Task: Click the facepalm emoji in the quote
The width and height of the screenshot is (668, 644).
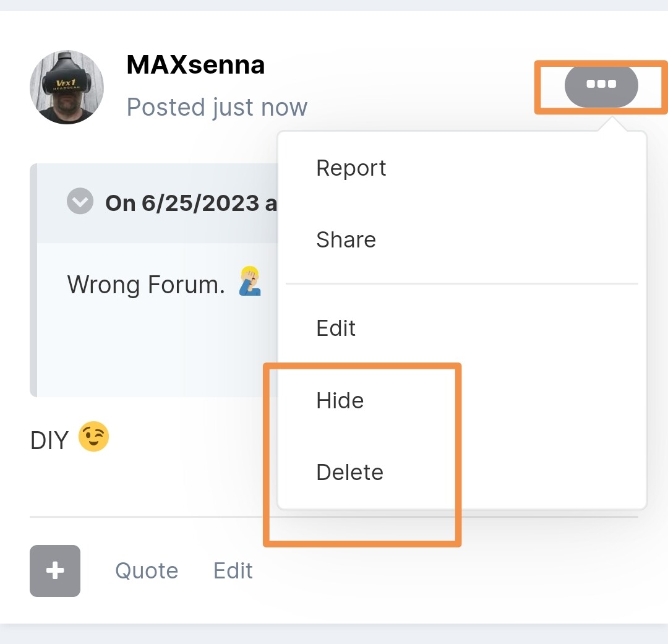Action: 250,281
